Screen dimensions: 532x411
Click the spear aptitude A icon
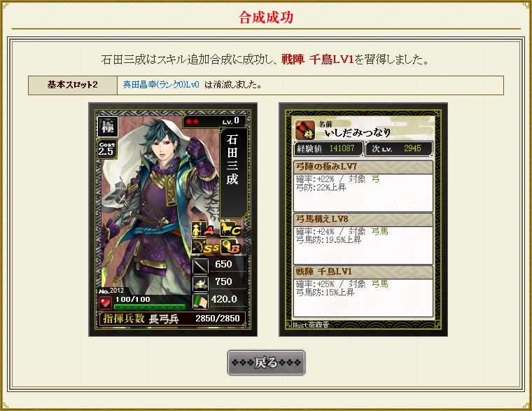203,230
